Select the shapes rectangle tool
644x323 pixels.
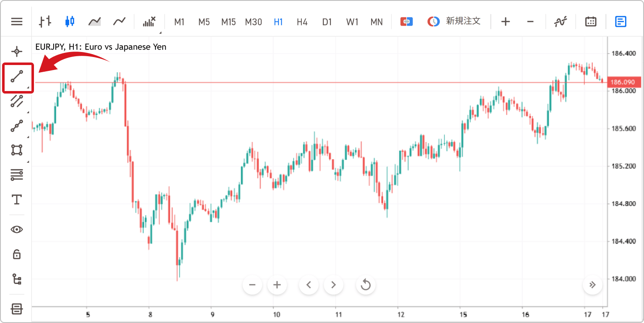[17, 150]
